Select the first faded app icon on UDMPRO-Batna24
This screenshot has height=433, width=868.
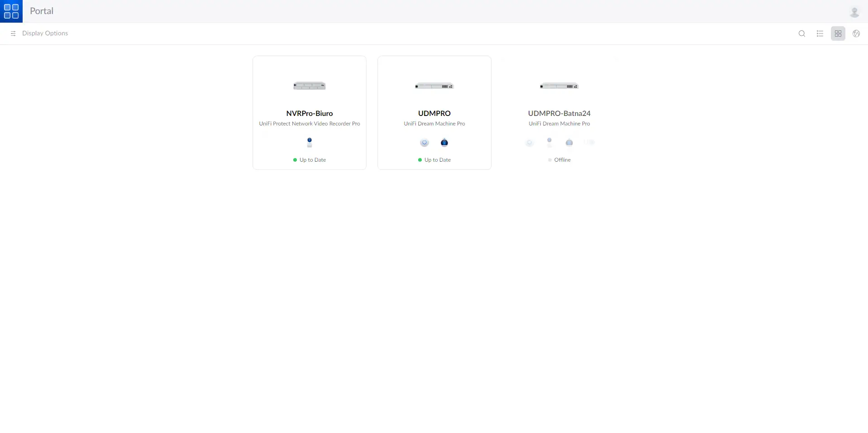pos(529,142)
